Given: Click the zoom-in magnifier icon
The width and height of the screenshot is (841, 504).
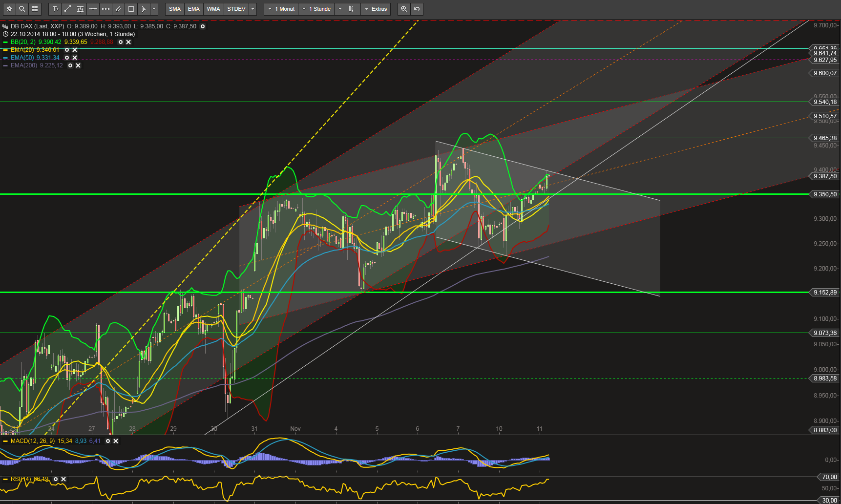Looking at the screenshot, I should click(x=404, y=9).
